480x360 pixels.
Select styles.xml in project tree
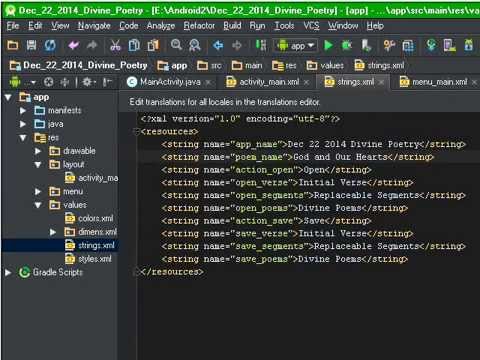tap(88, 259)
